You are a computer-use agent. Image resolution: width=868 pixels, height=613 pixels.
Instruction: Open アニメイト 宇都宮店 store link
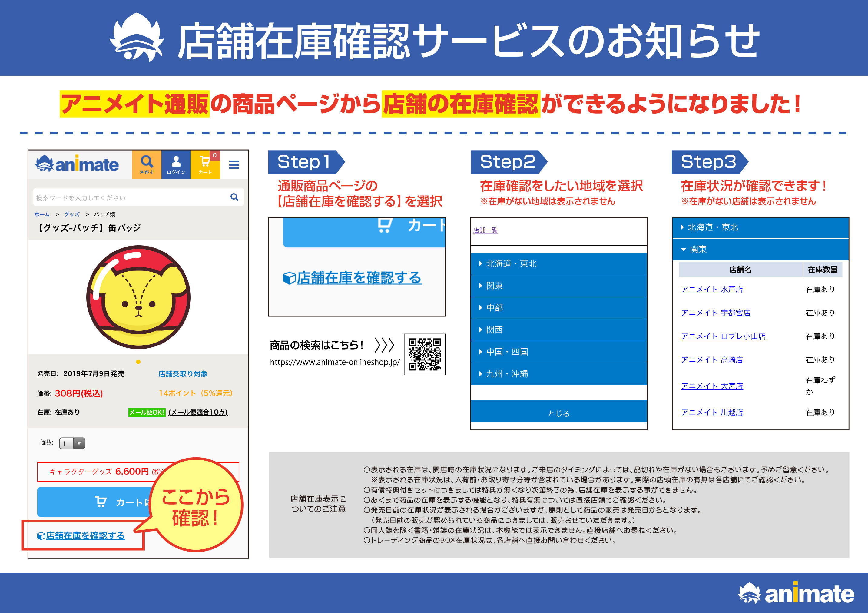716,313
